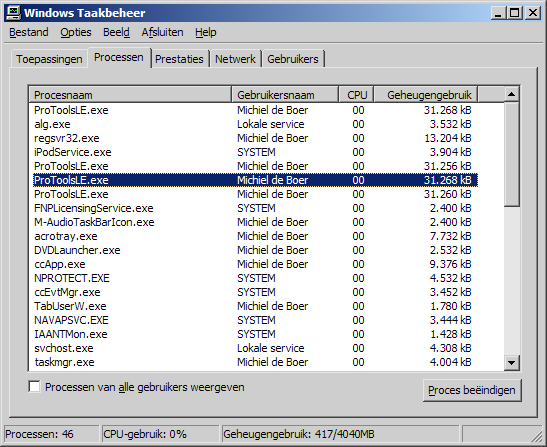Select the alg.exe process row
Screen dimensions: 547x447
point(254,124)
